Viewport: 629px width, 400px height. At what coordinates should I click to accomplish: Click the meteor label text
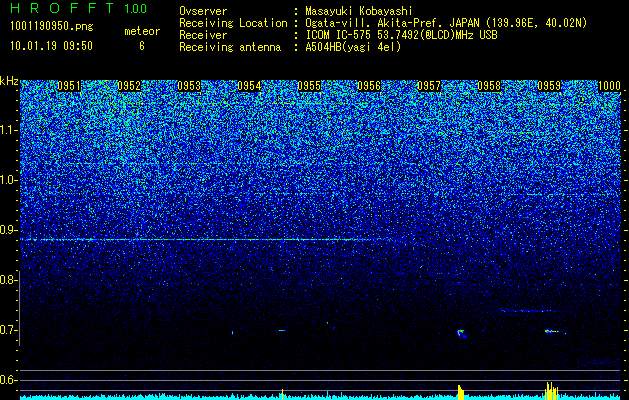142,31
